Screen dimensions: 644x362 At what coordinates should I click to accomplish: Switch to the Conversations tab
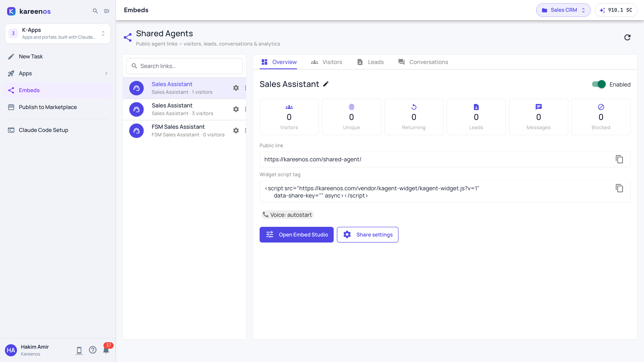point(423,62)
